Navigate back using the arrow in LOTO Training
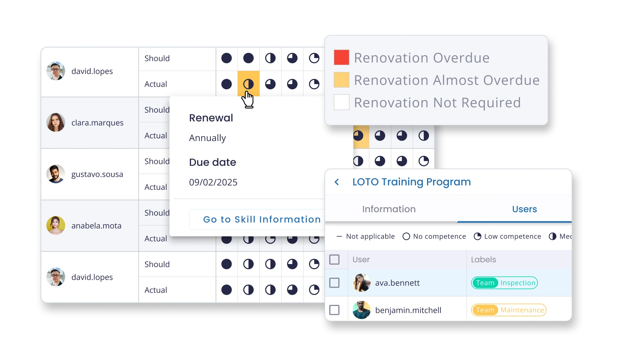 click(337, 181)
